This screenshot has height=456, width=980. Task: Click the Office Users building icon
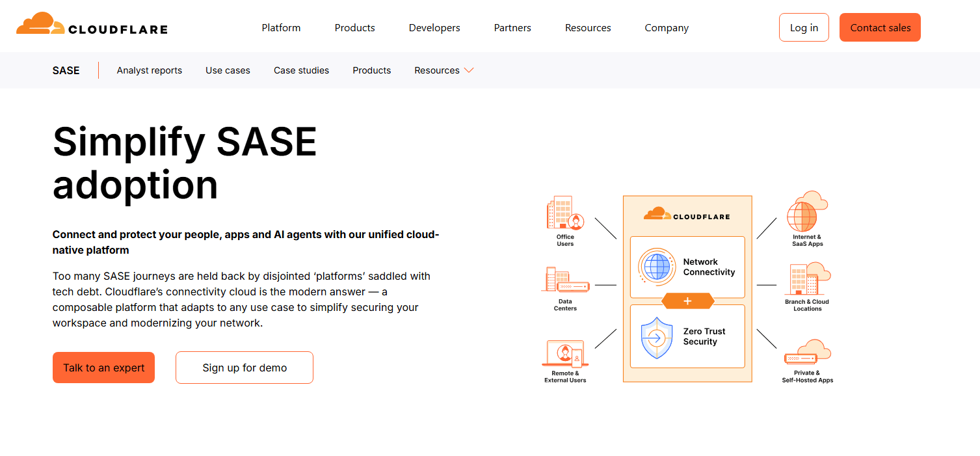click(x=564, y=213)
